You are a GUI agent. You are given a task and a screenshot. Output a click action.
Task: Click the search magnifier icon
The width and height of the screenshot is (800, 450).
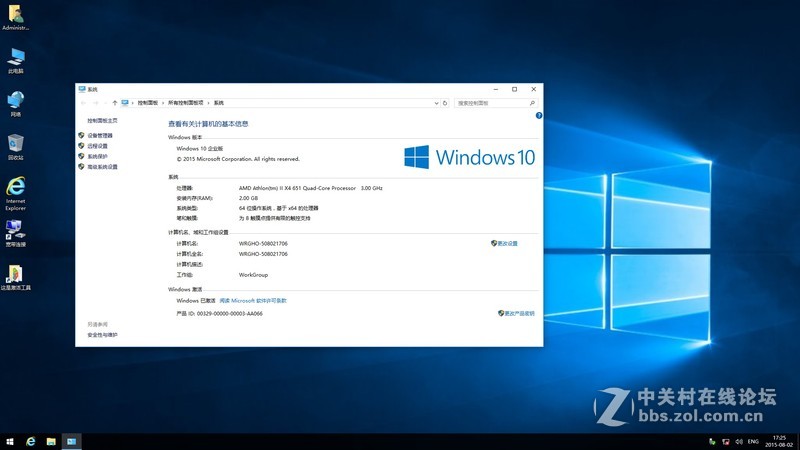coord(532,103)
